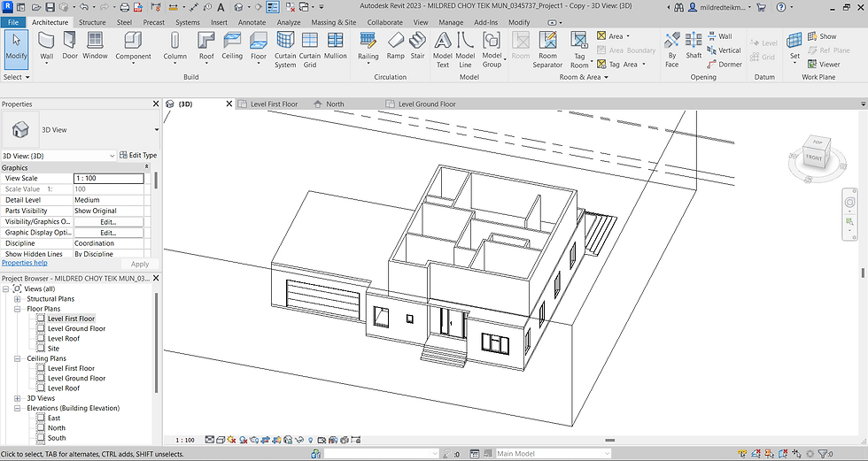The image size is (868, 461).
Task: Close the Properties palette
Action: click(x=156, y=104)
